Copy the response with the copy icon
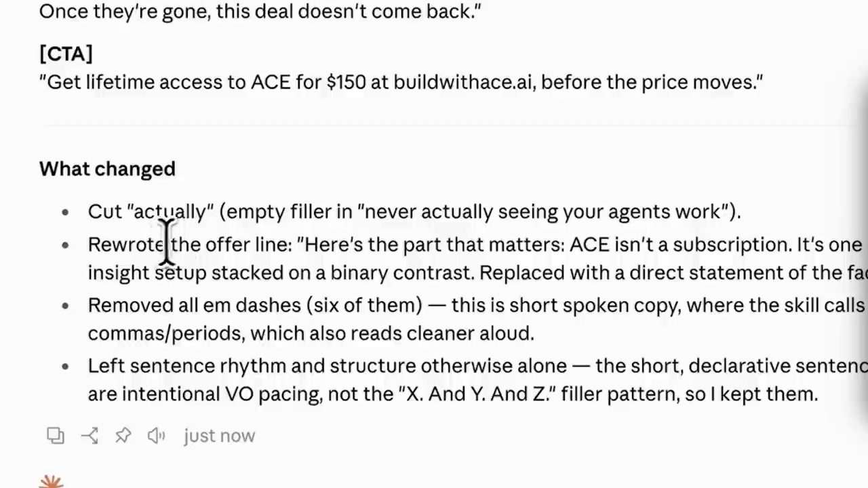 tap(56, 435)
